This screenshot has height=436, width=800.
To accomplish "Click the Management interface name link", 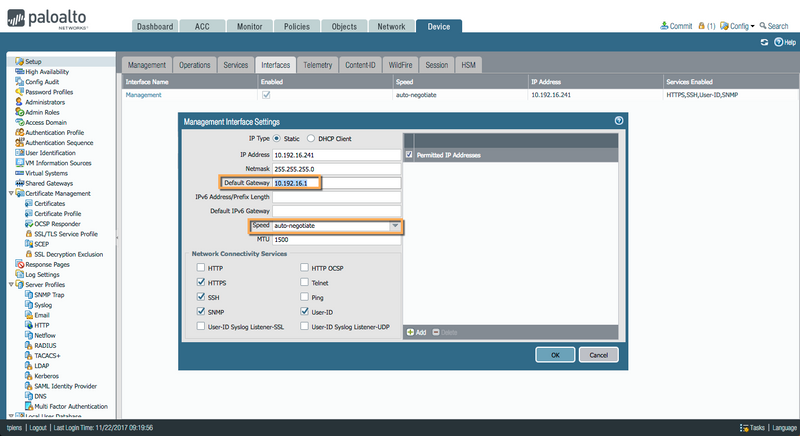I will point(143,95).
